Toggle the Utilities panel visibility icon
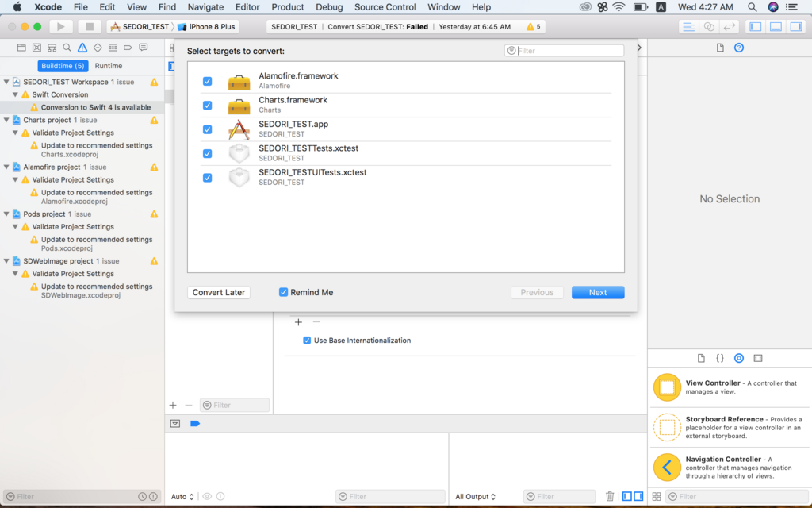Screen dimensions: 812x508 coord(796,26)
